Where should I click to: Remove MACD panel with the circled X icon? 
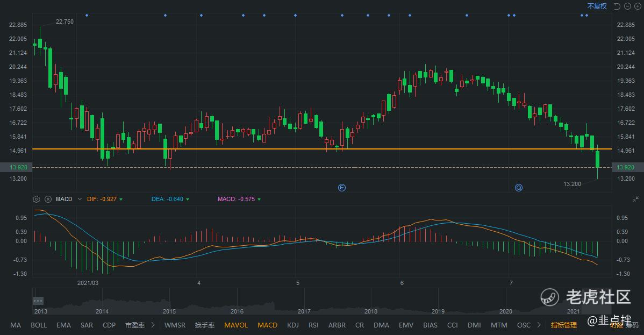pyautogui.click(x=48, y=199)
